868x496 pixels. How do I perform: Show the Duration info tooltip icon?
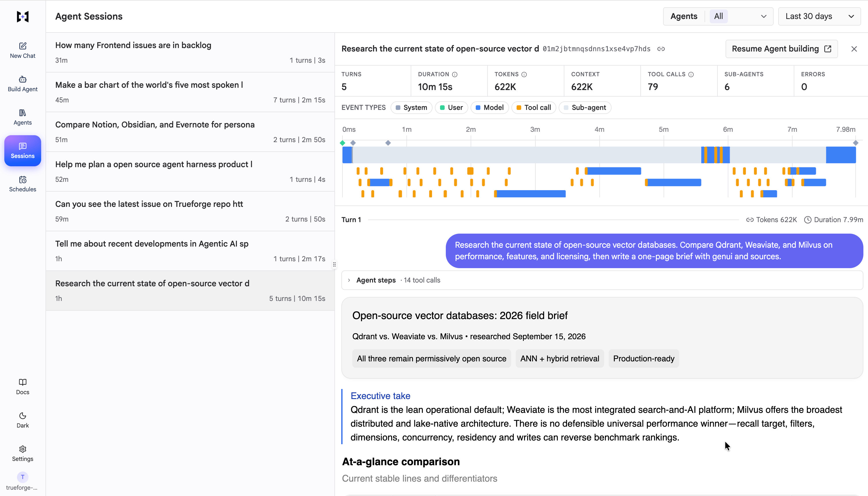455,74
